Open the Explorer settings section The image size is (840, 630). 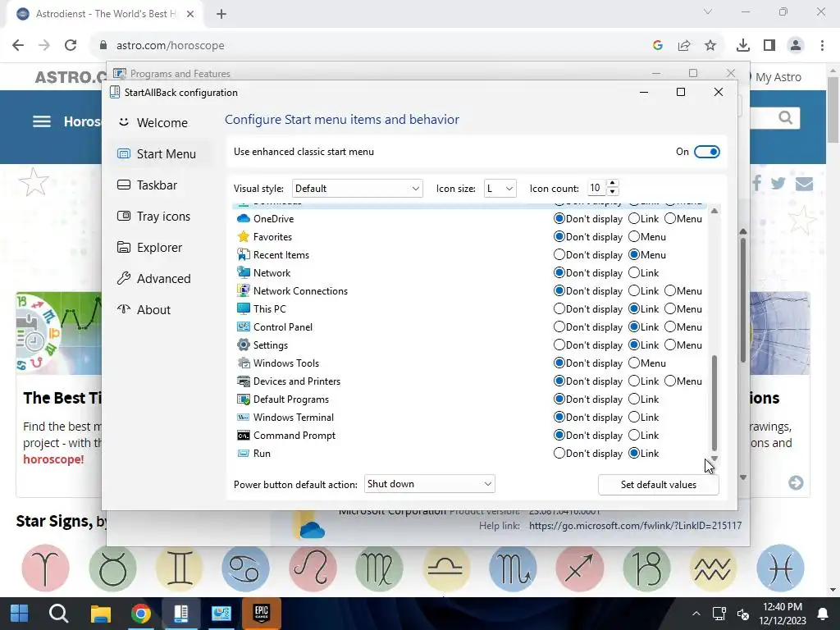pyautogui.click(x=149, y=247)
